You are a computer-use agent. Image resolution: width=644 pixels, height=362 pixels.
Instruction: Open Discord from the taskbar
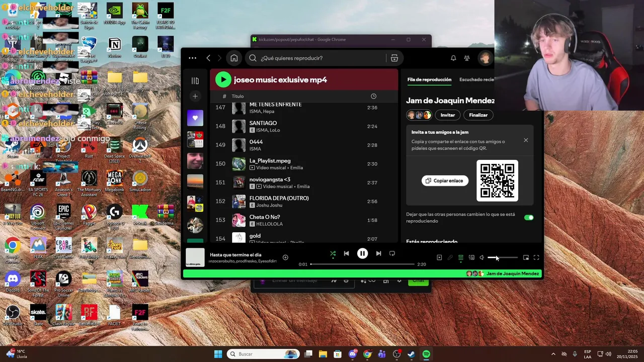pyautogui.click(x=353, y=354)
